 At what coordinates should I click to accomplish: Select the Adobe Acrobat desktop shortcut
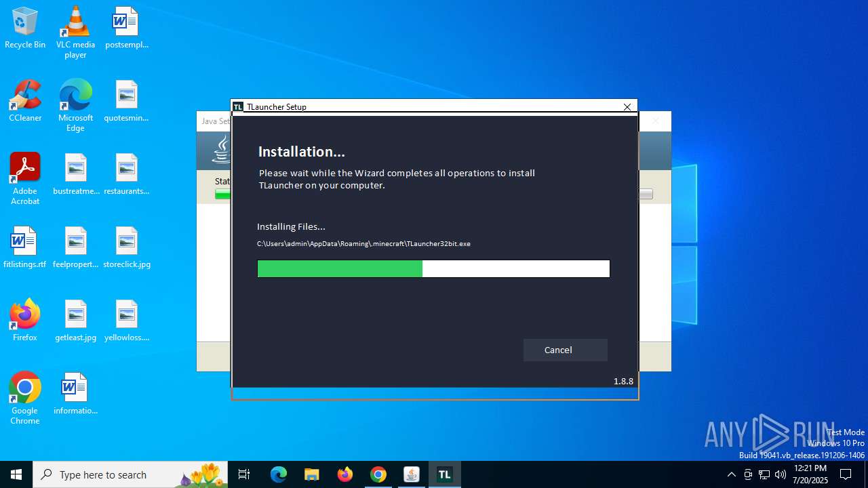pyautogui.click(x=25, y=179)
